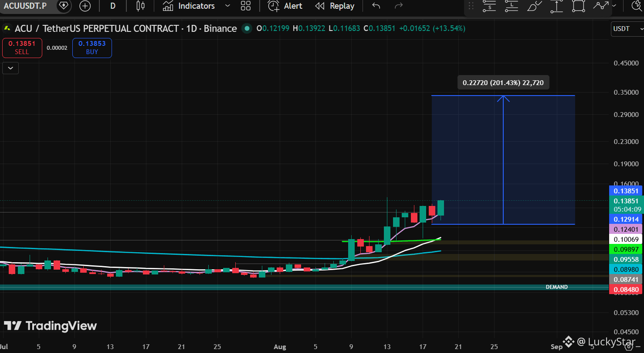The height and width of the screenshot is (353, 644).
Task: Click the 0.08980 cyan price axis label
Action: pos(626,270)
